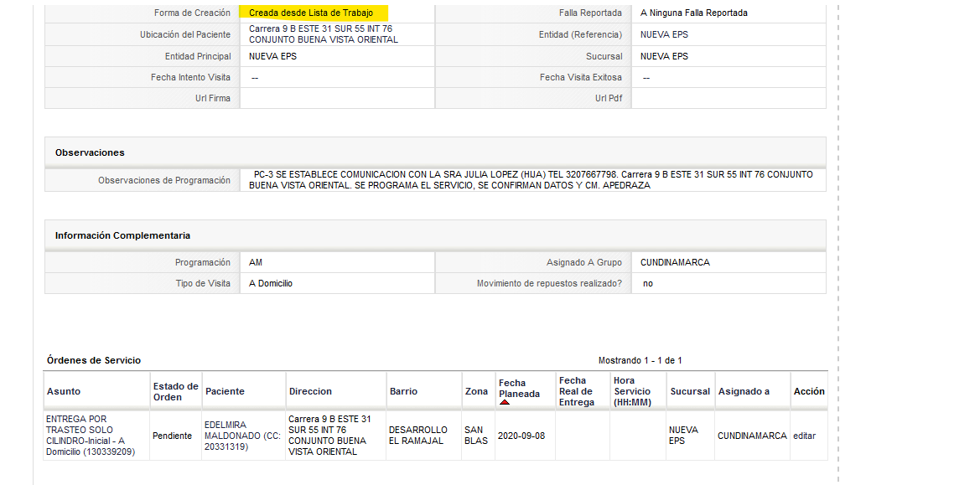980x485 pixels.
Task: Click the Asunto column header
Action: click(x=64, y=391)
